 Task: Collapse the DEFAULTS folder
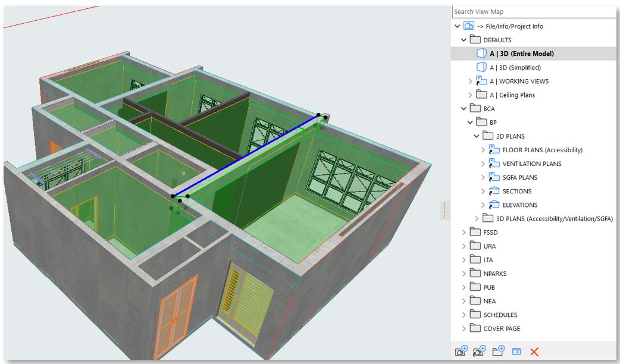click(464, 40)
